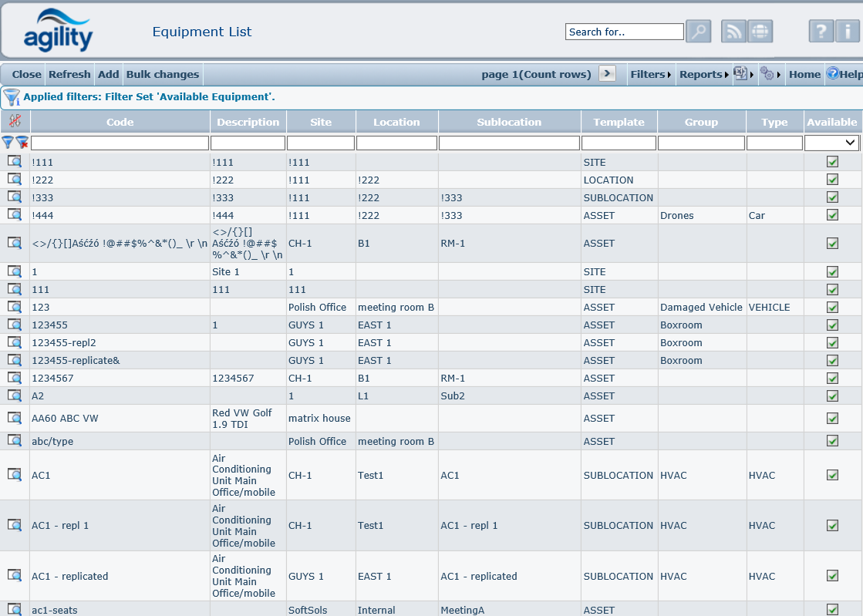Expand the Excel export dropdown
Viewport: 863px width, 616px height.
tap(742, 75)
